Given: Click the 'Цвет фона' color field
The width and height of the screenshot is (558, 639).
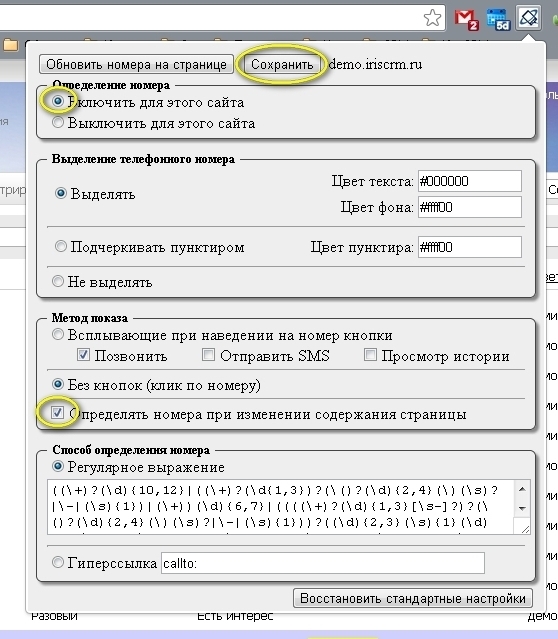Looking at the screenshot, I should pos(470,207).
